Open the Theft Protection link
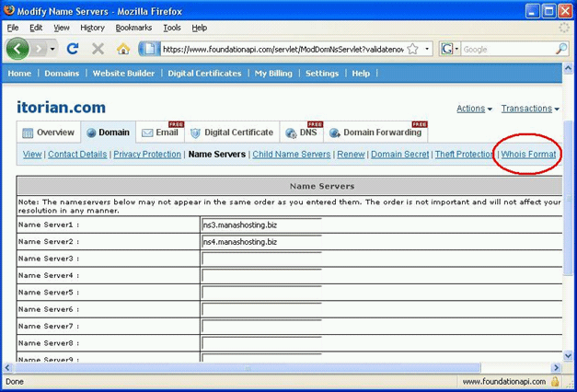 (x=465, y=155)
